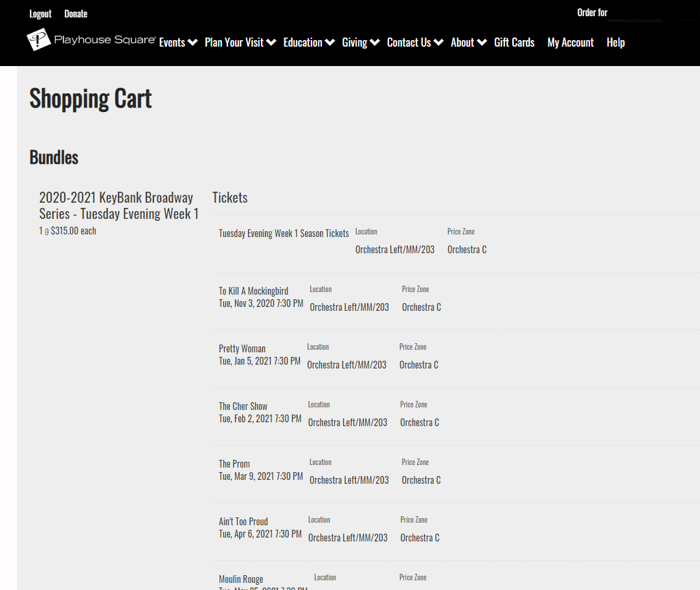Click Orchestra C price zone for Pretty Woman
This screenshot has height=590, width=700.
[x=419, y=365]
